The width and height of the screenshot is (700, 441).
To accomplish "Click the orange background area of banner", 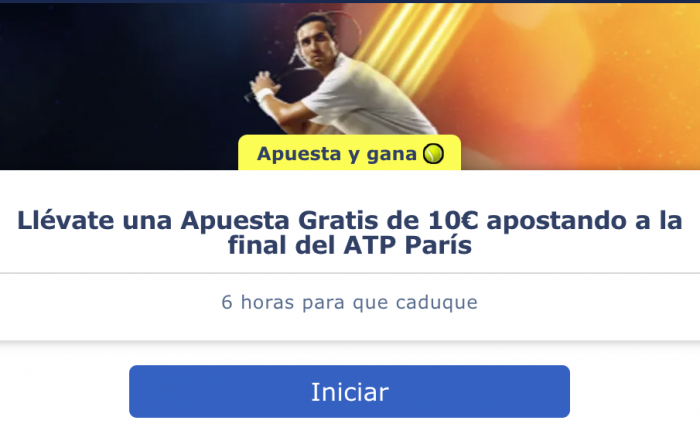I will coord(580,89).
